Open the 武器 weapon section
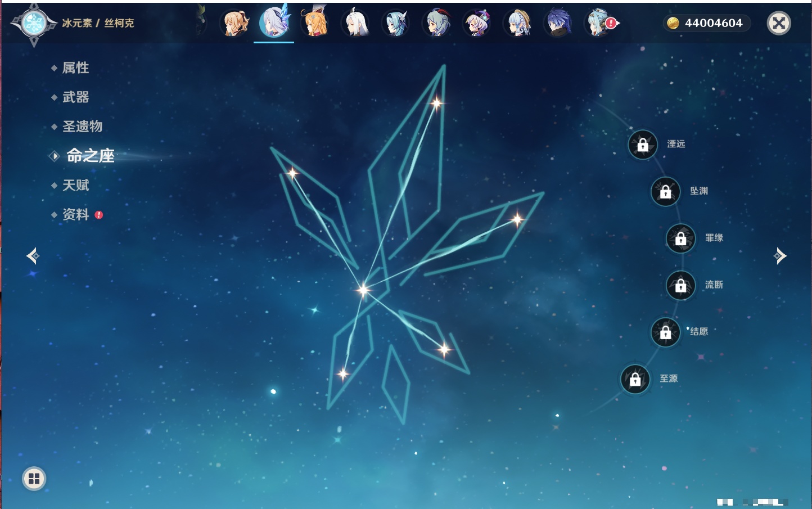 coord(75,97)
